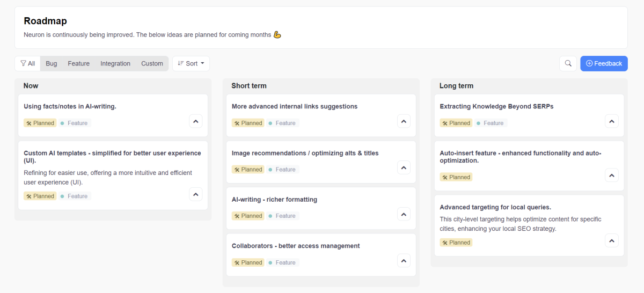Upvote 'AI-writing - richer formatting' card
This screenshot has width=644, height=293.
(x=404, y=214)
